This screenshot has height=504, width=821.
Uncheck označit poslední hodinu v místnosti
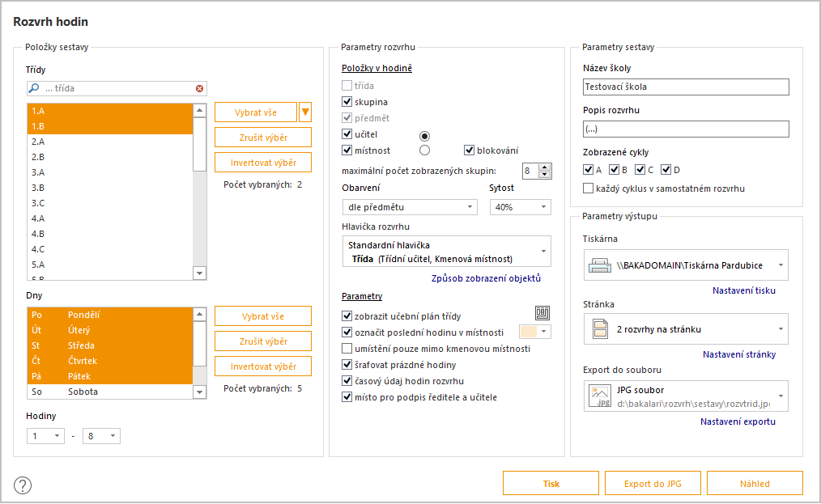tap(347, 332)
